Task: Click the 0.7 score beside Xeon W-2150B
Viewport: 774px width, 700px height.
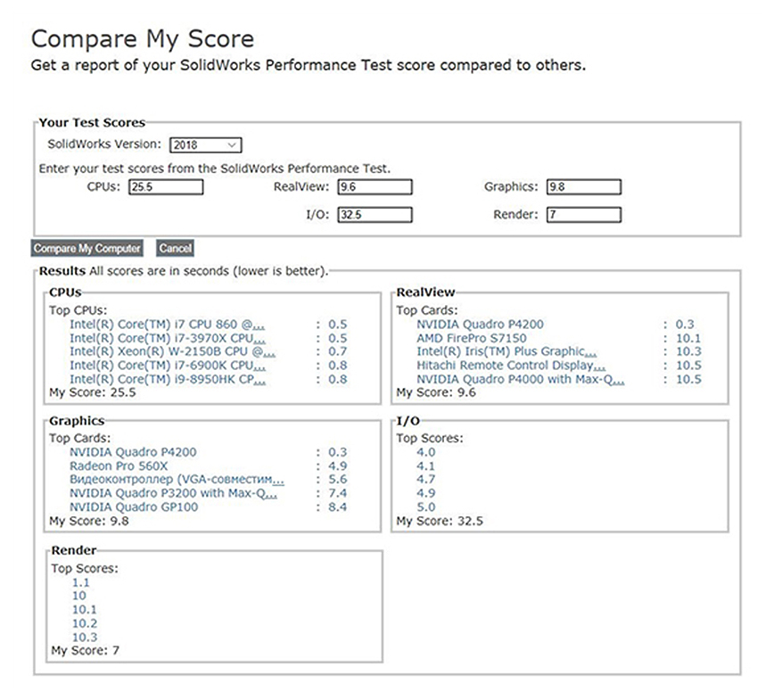Action: 338,351
